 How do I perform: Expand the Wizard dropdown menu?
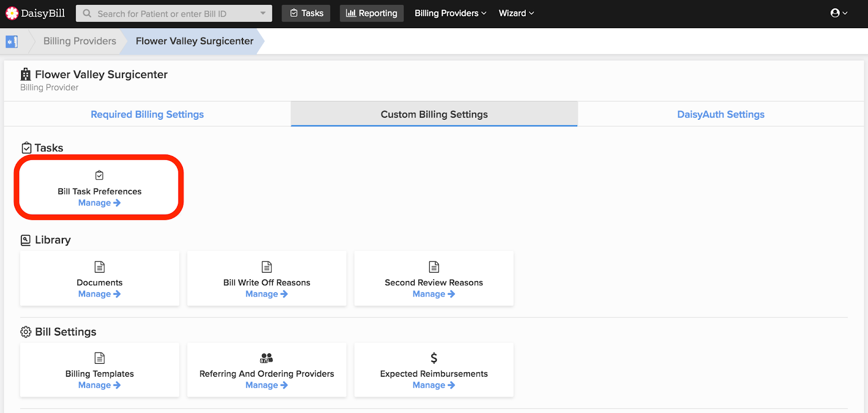(x=516, y=13)
